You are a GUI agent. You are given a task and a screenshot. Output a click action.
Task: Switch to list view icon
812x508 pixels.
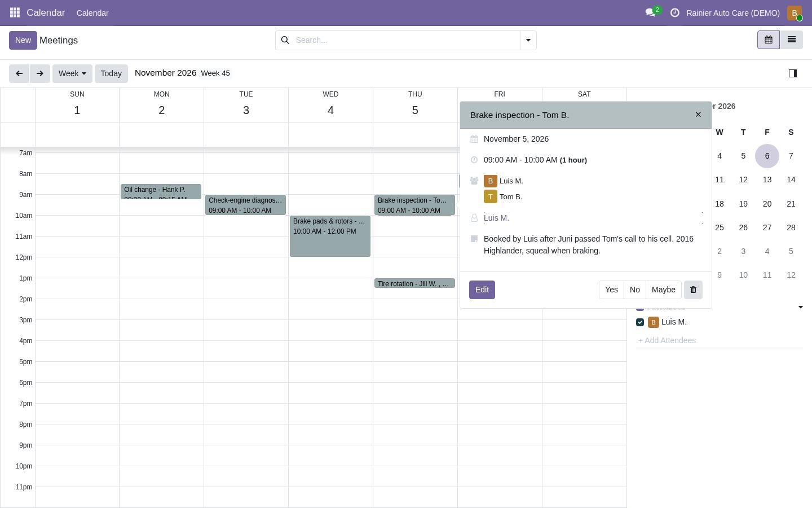pos(791,40)
